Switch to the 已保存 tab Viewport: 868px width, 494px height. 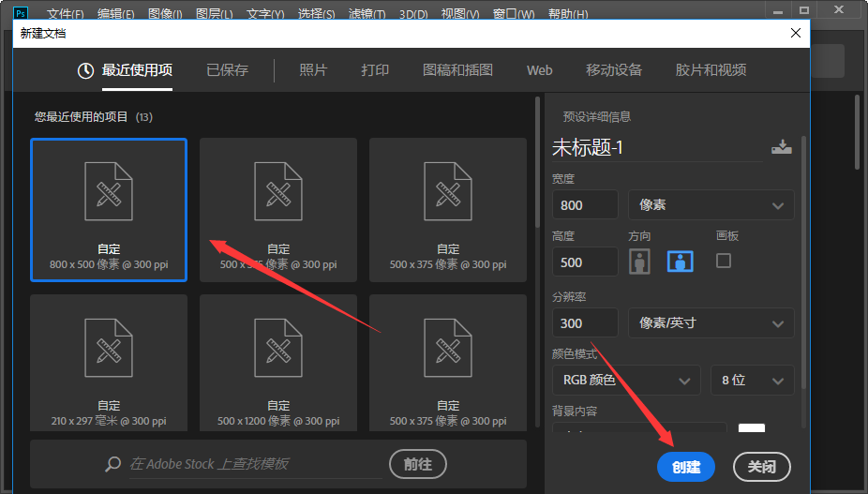pos(228,70)
